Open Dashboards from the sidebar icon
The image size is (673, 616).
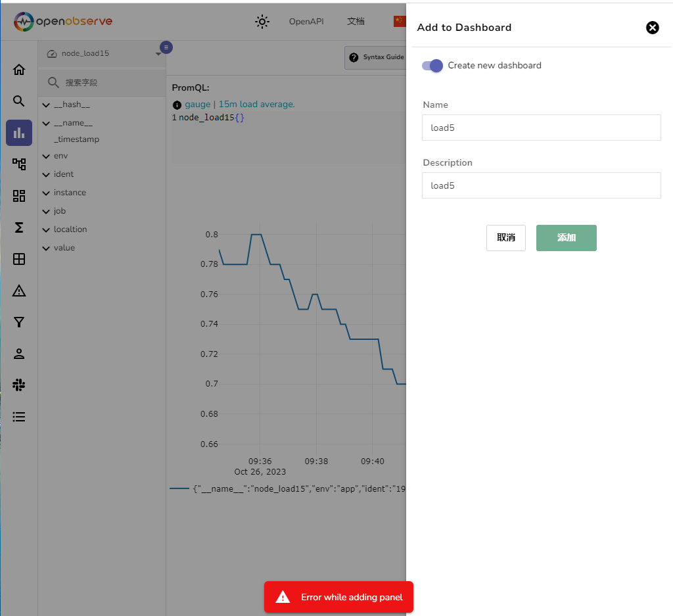point(18,195)
